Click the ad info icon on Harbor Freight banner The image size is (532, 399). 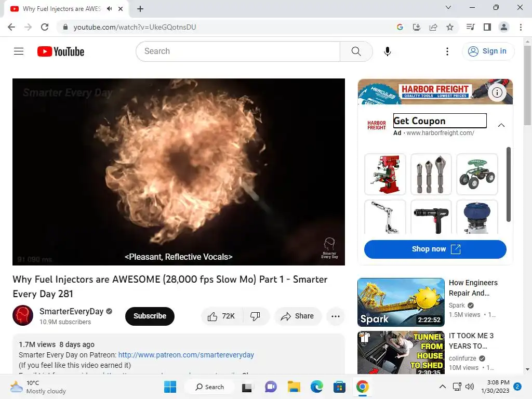(497, 92)
